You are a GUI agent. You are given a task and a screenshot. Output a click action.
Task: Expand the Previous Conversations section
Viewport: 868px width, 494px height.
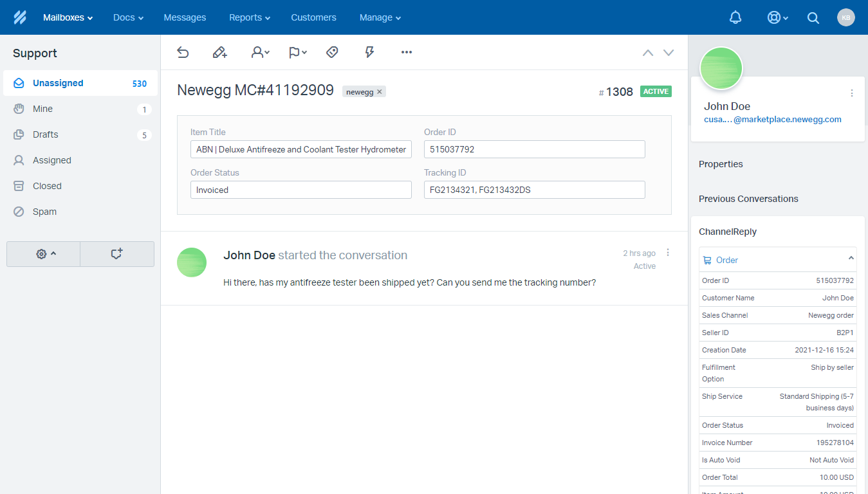coord(748,199)
